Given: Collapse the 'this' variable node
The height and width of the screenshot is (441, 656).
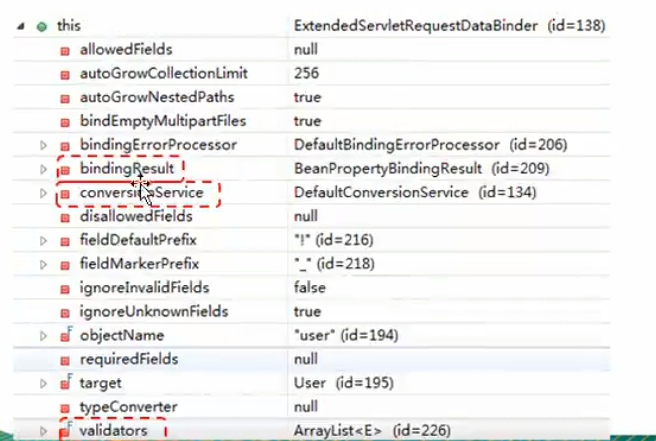Looking at the screenshot, I should (20, 27).
